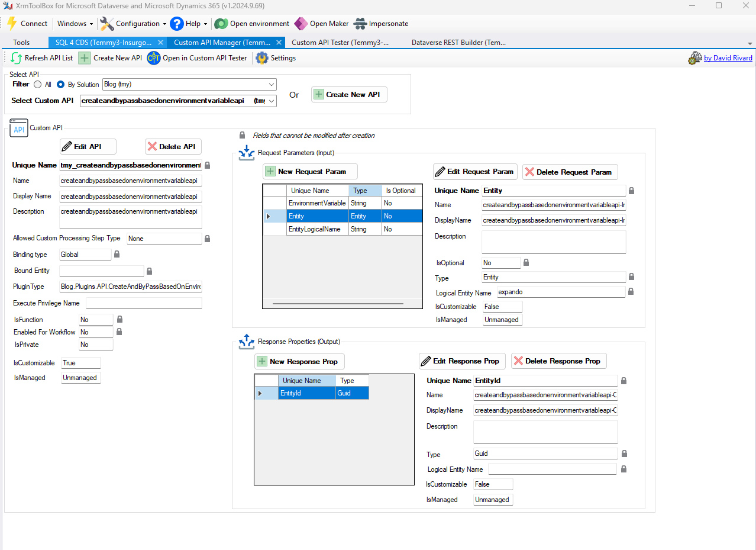This screenshot has height=550, width=756.
Task: Click the New Request Param plus icon
Action: (x=270, y=172)
